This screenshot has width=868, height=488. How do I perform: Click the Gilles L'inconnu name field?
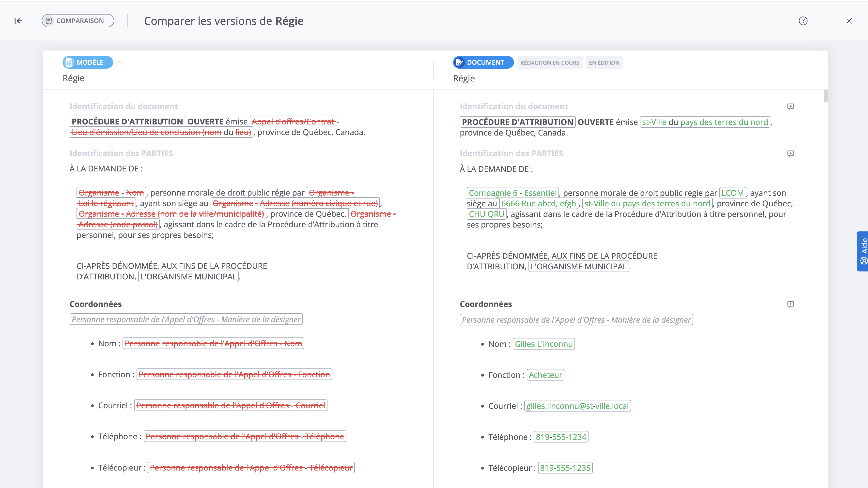coord(543,344)
